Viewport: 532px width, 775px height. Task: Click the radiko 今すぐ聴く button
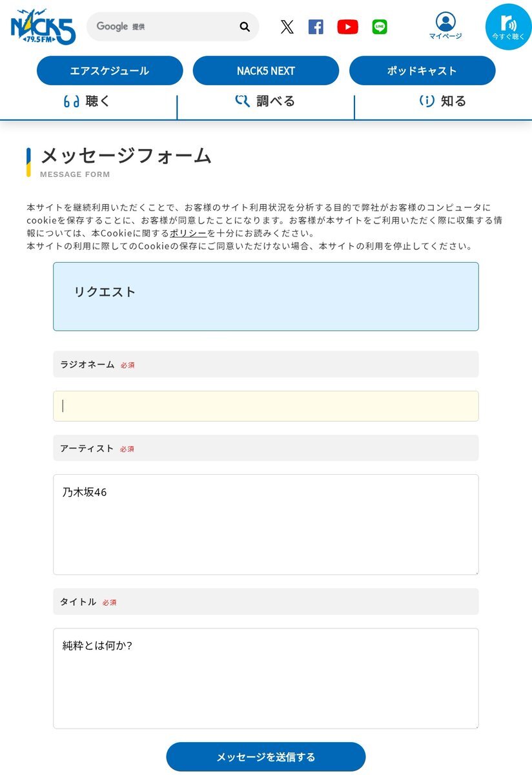tap(508, 26)
